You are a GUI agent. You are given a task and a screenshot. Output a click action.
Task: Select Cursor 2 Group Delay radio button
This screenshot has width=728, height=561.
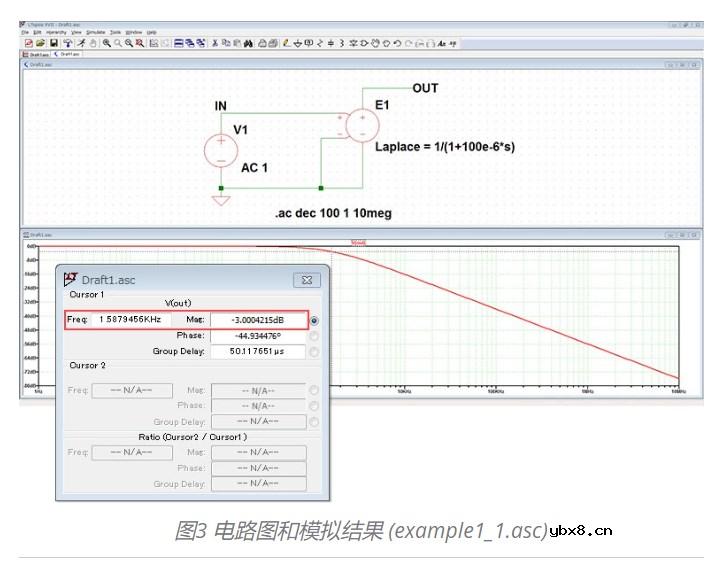pos(314,422)
